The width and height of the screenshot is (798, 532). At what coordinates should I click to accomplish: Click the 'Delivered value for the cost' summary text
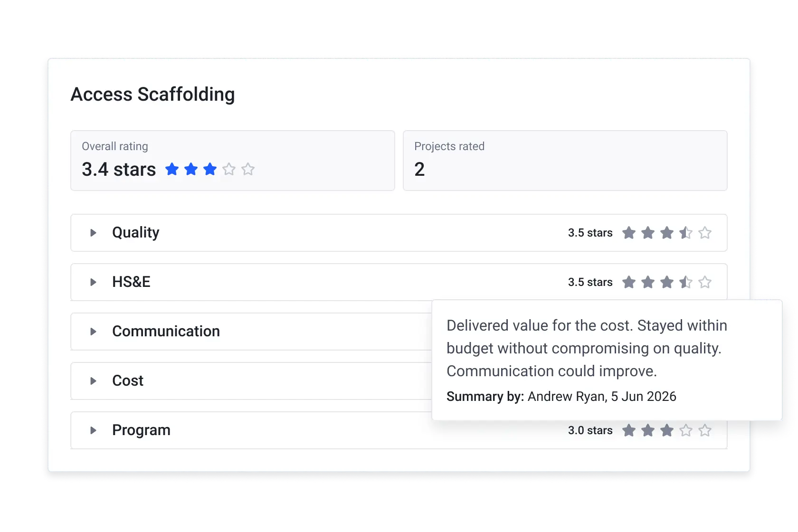[x=587, y=348]
